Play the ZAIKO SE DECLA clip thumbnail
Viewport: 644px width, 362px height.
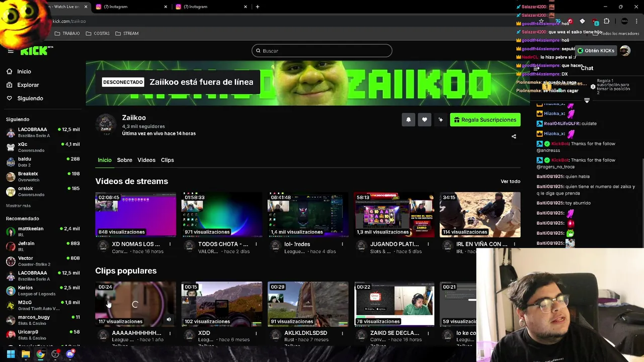(x=394, y=304)
